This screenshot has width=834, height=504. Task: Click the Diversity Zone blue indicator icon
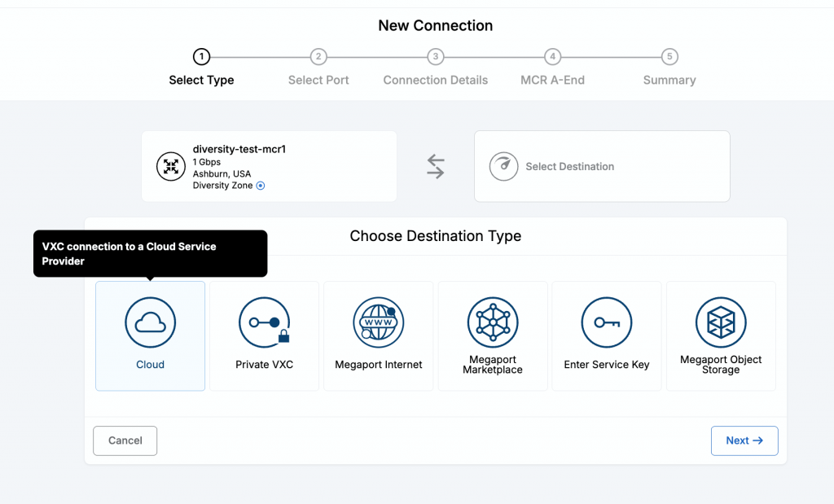click(x=261, y=186)
